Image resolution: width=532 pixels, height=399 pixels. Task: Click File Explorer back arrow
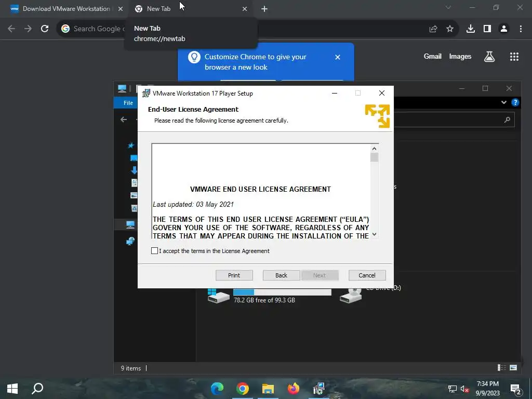click(x=124, y=119)
